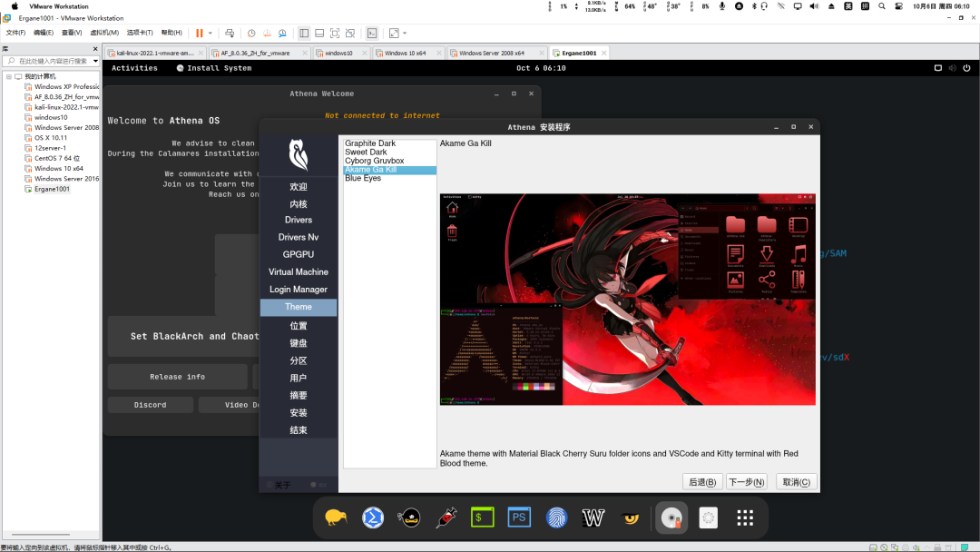Switch to Unity mode
This screenshot has width=980, height=552.
[x=350, y=33]
